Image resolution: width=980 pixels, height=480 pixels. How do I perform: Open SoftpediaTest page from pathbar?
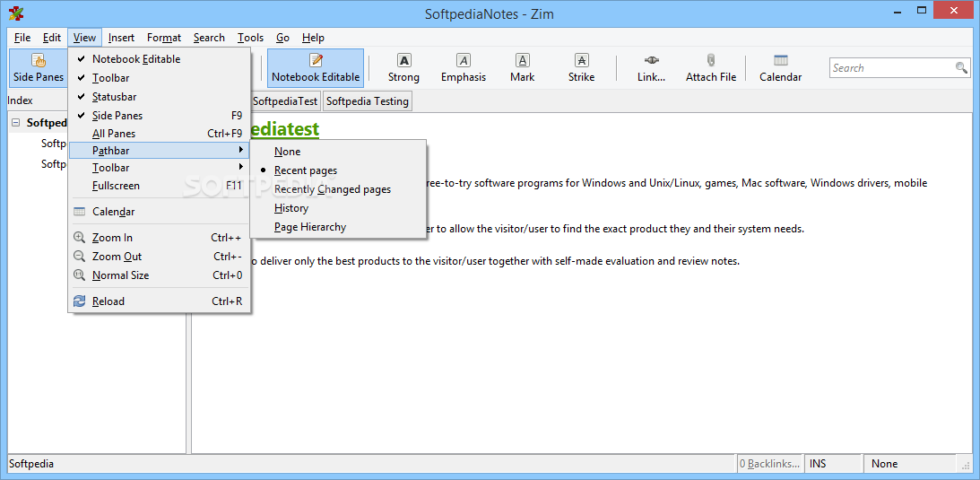click(x=285, y=100)
